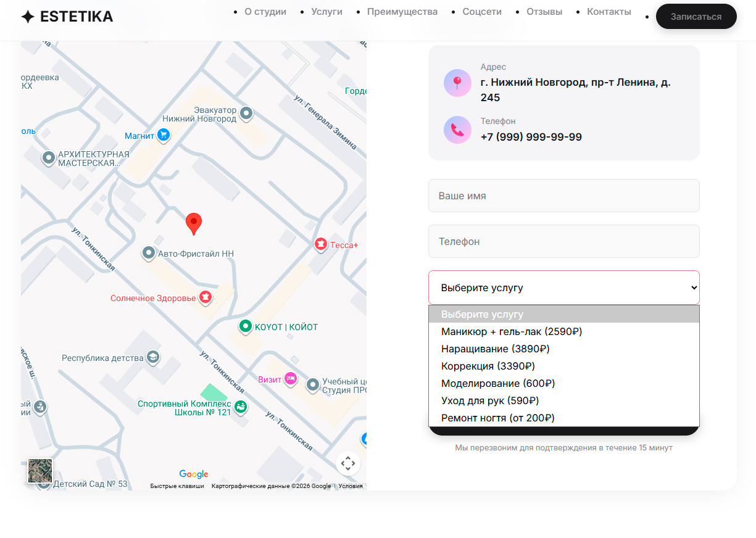Open the Google logo link on map

[x=194, y=474]
